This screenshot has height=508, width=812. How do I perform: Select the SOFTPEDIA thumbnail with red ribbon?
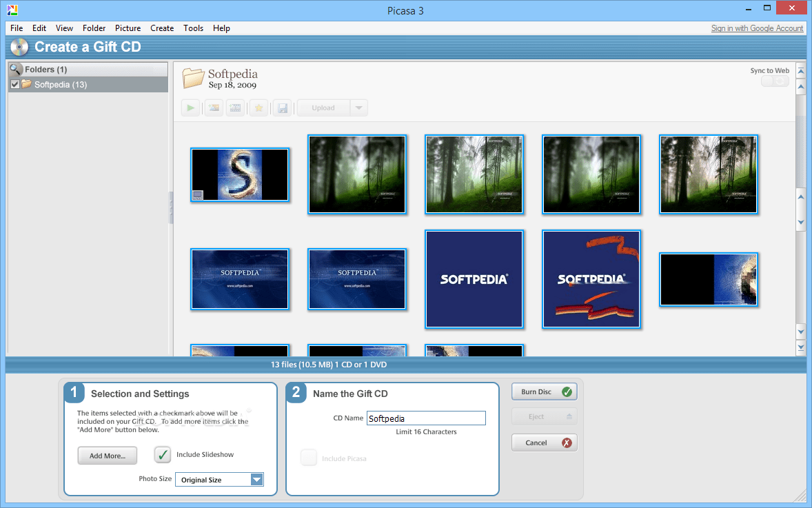point(591,279)
